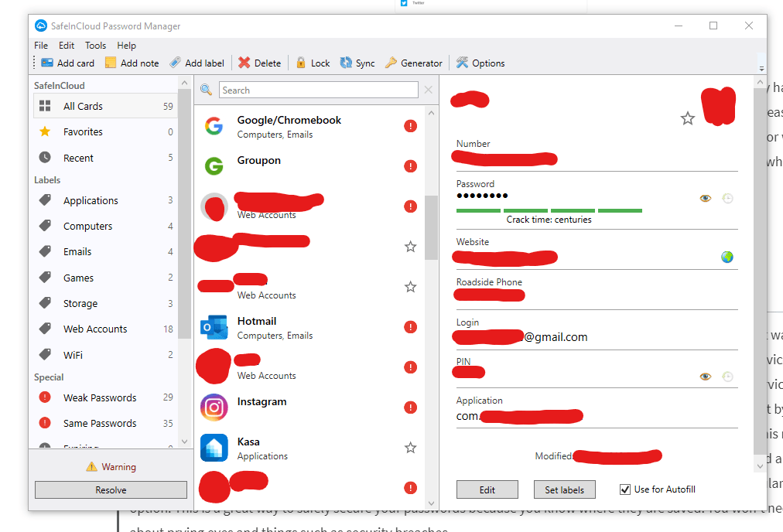This screenshot has width=783, height=532.
Task: Click the Add card toolbar button
Action: coord(68,63)
